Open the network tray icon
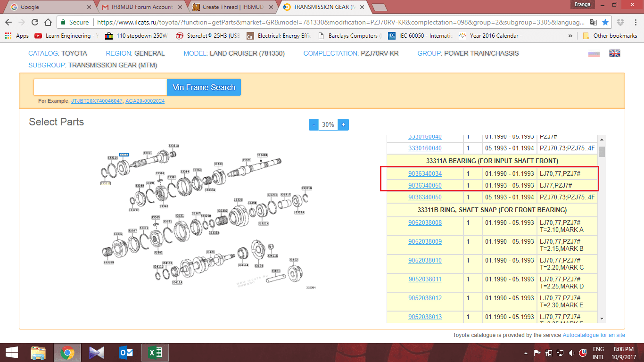 (560, 353)
